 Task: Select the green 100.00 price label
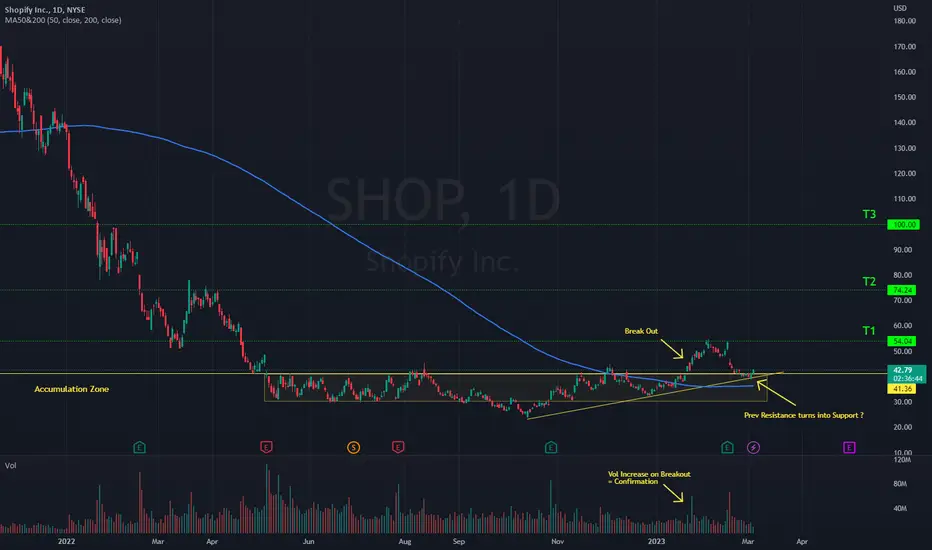point(903,225)
